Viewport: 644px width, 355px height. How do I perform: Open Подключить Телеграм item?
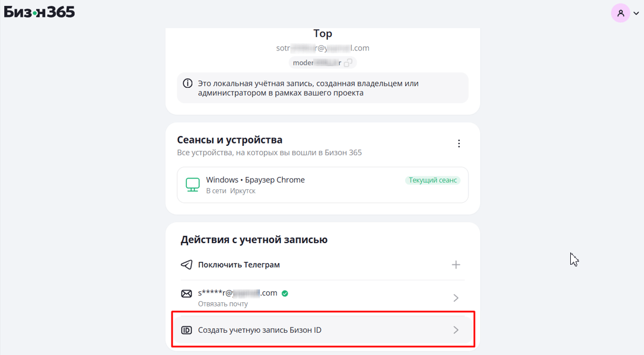pos(239,265)
